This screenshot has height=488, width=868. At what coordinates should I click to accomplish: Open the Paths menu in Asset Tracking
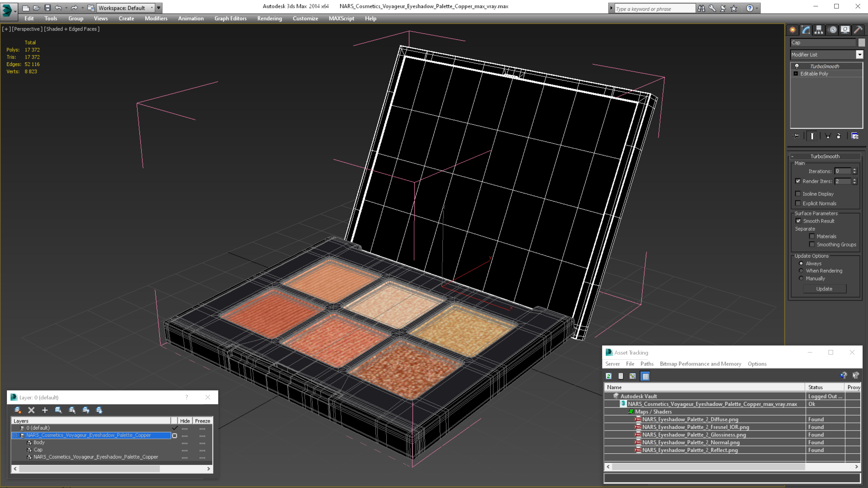click(646, 364)
